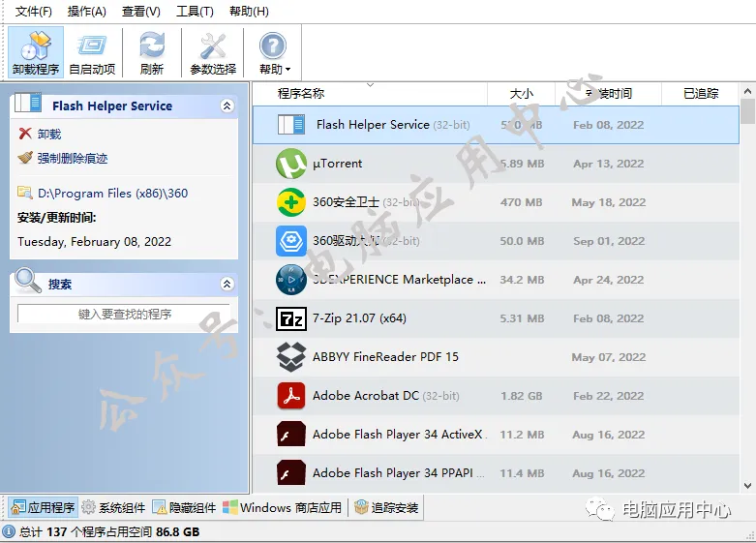Open the 帮助(H) menu
The image size is (756, 543).
[249, 11]
